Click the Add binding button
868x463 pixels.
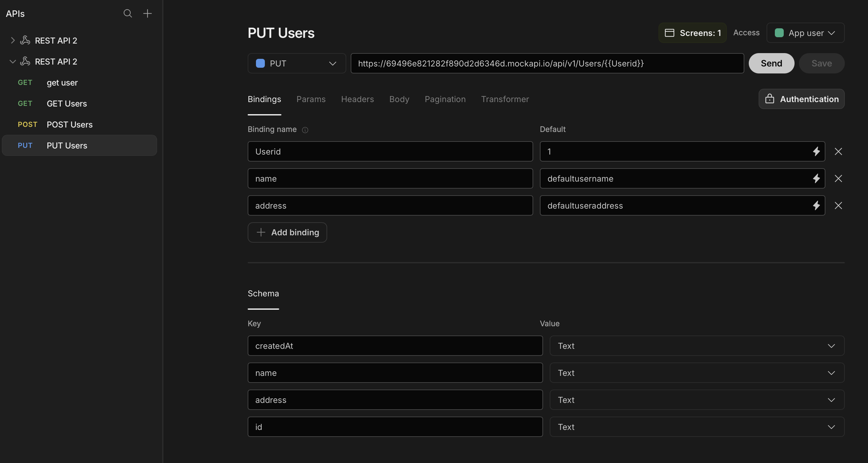point(287,232)
